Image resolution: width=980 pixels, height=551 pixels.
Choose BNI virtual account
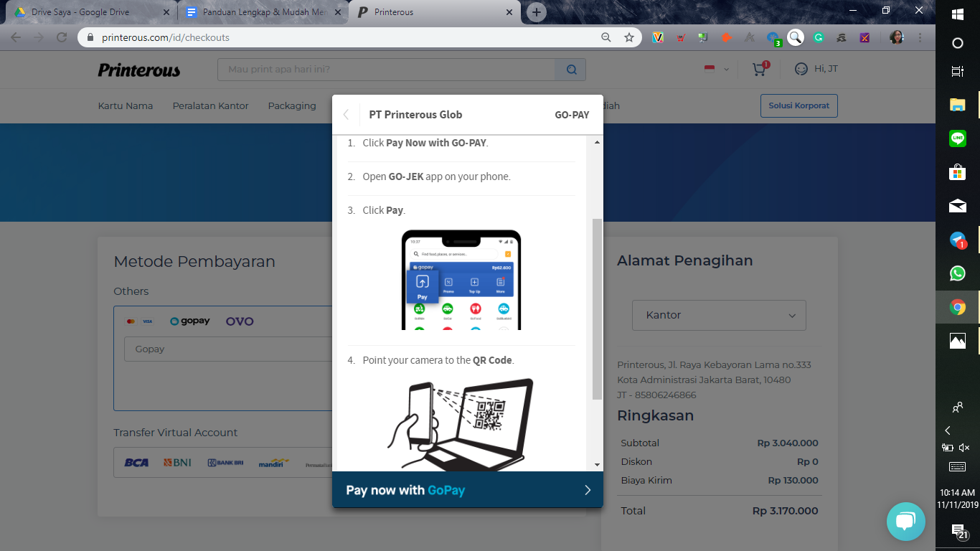177,463
